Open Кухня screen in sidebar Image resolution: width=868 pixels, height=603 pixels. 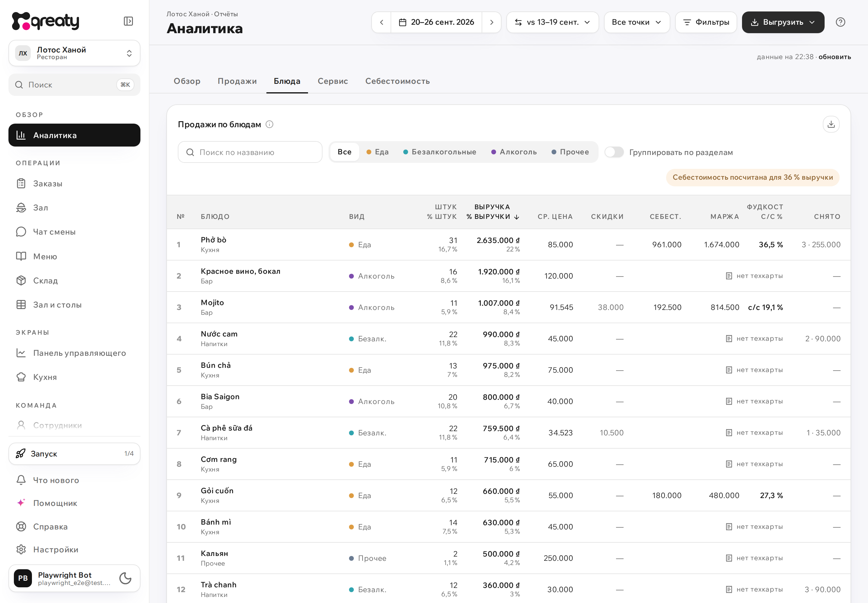[x=74, y=377]
